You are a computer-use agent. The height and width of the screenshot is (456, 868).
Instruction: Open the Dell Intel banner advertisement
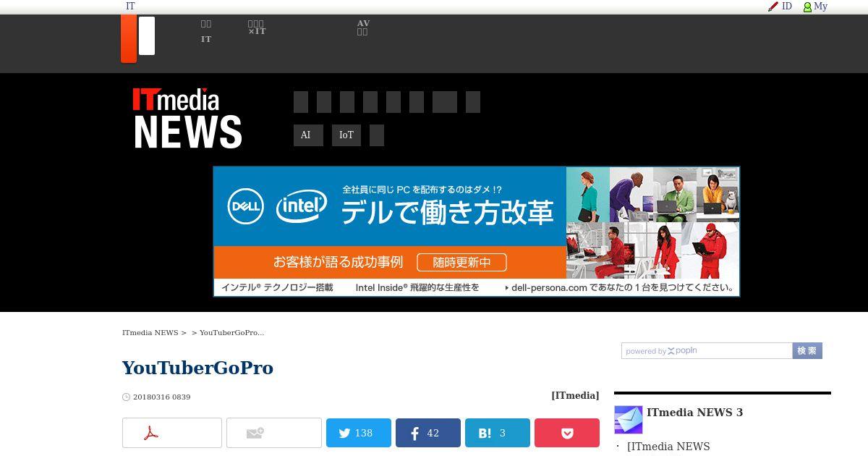coord(476,232)
